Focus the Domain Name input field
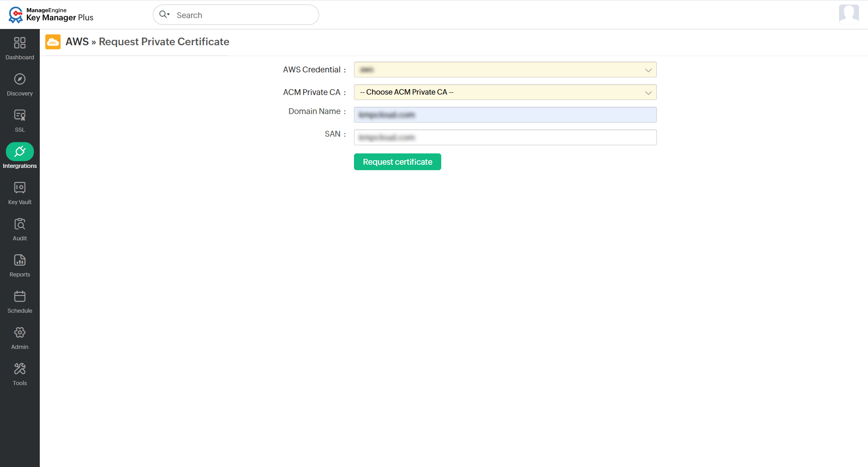The image size is (868, 467). pyautogui.click(x=505, y=115)
